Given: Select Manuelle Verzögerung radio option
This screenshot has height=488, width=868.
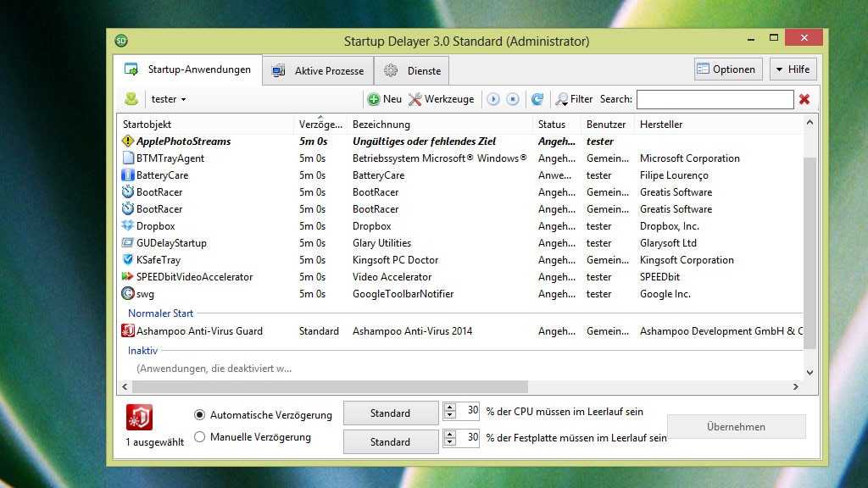Looking at the screenshot, I should click(200, 437).
